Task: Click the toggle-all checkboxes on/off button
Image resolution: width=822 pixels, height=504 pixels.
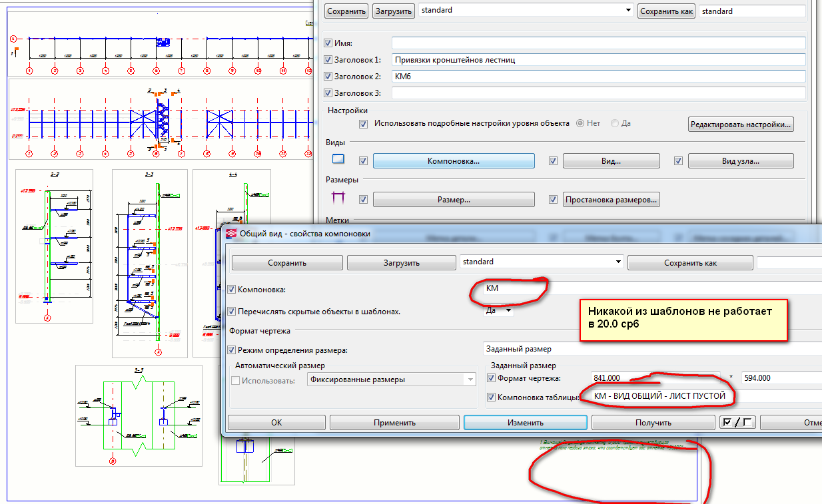Action: [x=737, y=422]
